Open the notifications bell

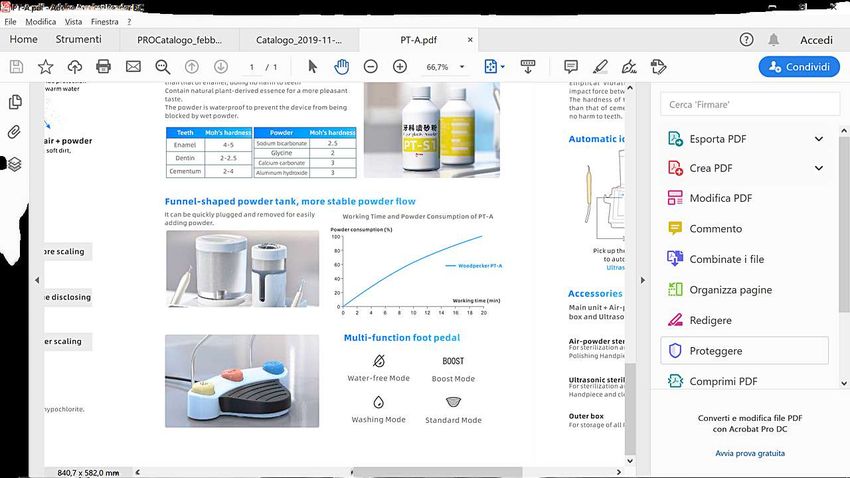774,40
